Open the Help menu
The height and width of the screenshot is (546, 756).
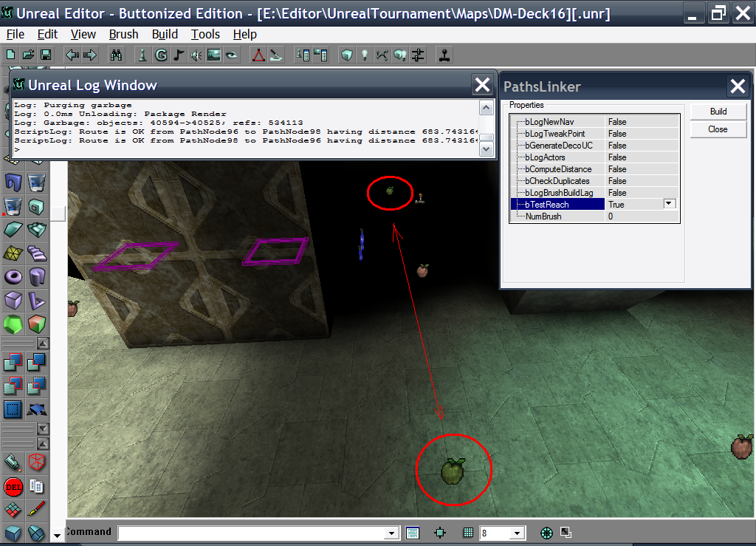245,34
